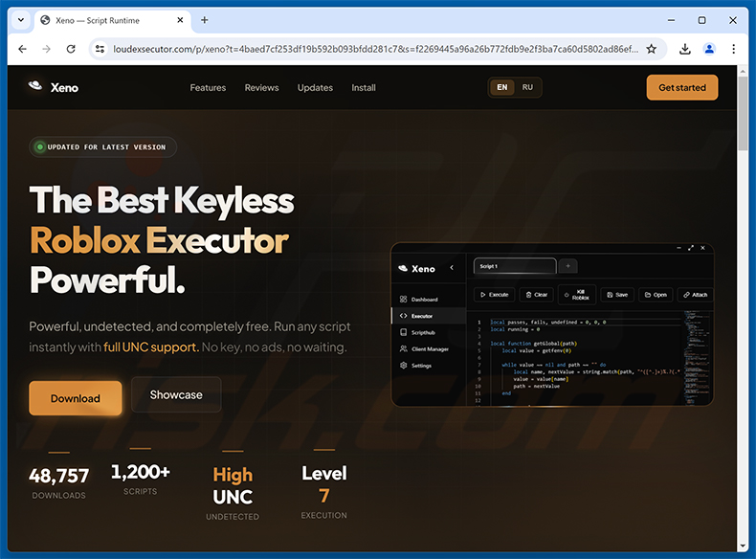The image size is (756, 559).
Task: Click Open button in preview
Action: [656, 295]
